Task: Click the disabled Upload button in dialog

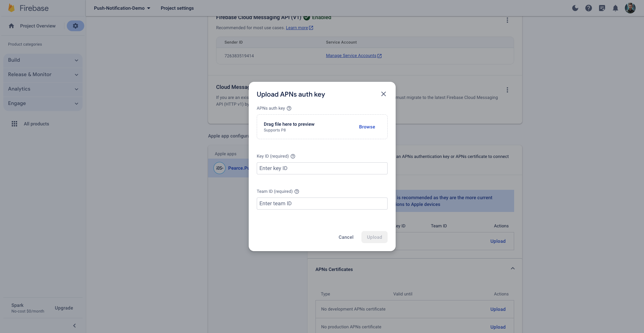Action: (375, 237)
